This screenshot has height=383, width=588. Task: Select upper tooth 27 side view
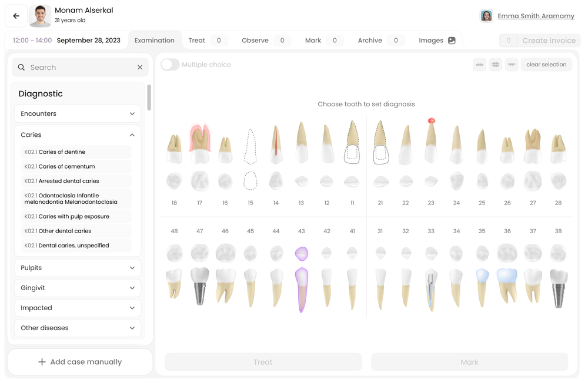[x=533, y=146]
